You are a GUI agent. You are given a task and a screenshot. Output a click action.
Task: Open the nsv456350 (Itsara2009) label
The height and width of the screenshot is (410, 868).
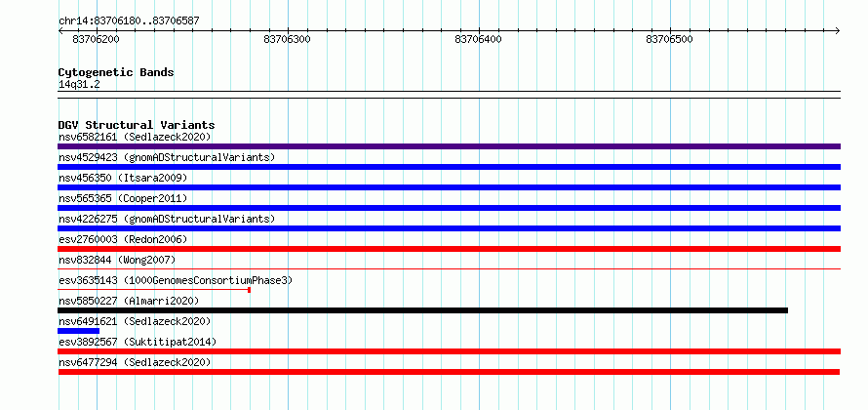point(123,178)
